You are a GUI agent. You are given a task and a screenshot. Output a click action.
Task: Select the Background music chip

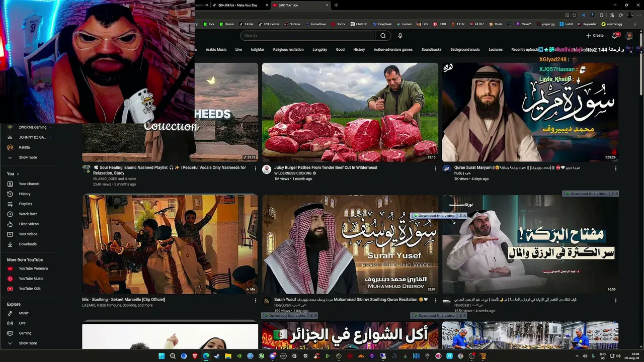tap(465, 50)
